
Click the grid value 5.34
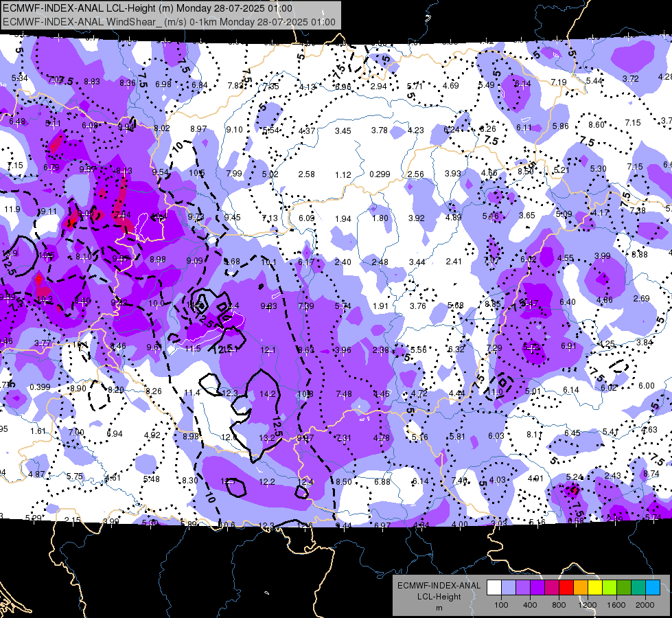20,78
